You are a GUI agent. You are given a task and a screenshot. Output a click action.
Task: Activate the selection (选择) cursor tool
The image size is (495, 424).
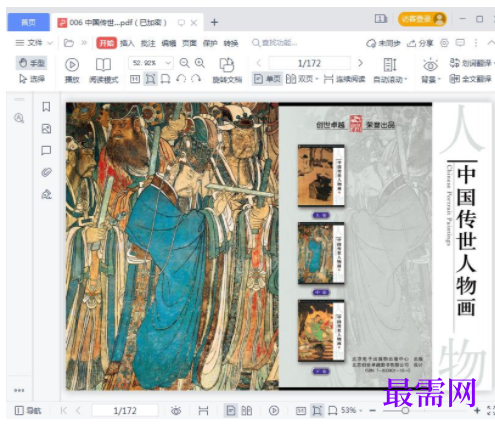click(32, 79)
